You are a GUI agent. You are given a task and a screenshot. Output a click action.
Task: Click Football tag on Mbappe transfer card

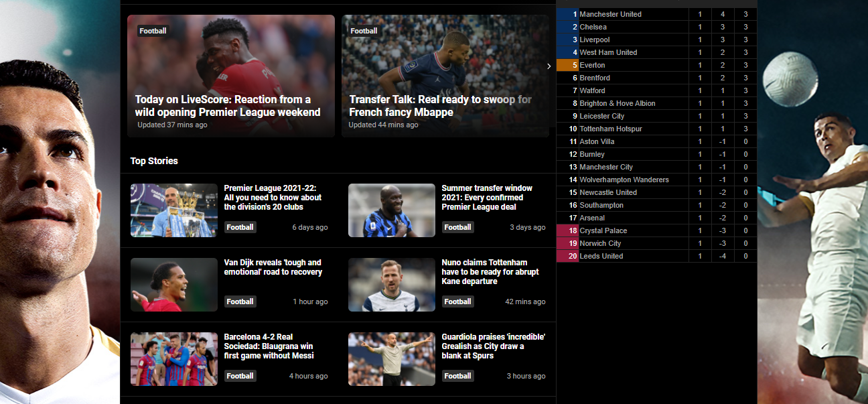(x=364, y=31)
